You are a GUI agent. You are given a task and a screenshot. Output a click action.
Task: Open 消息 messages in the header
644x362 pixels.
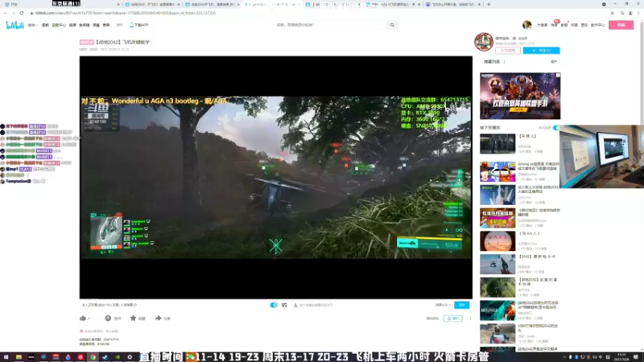[554, 25]
